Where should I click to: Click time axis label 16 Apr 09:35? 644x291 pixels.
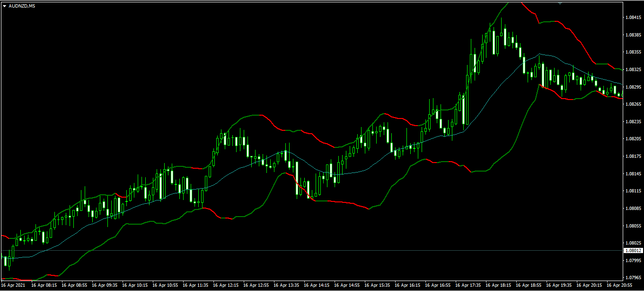tap(105, 286)
